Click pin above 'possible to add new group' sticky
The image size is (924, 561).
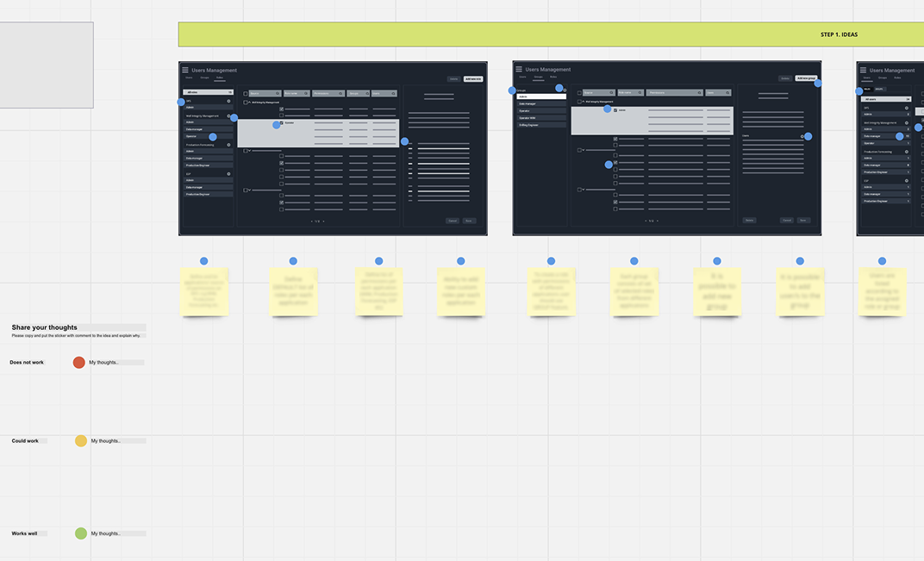717,261
